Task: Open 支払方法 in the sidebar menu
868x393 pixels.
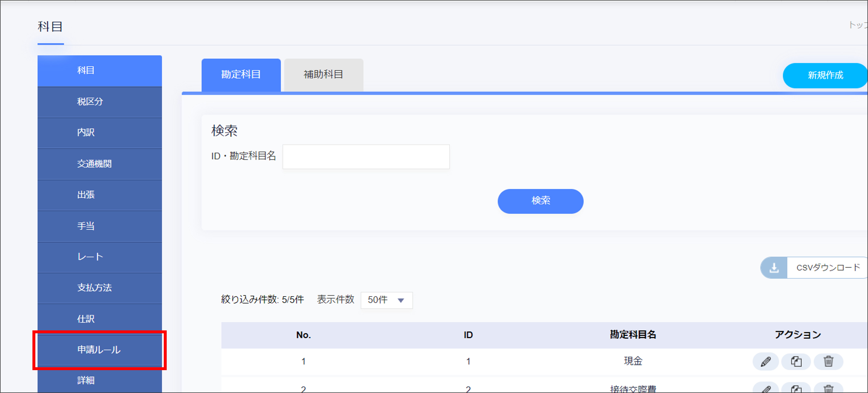Action: click(100, 288)
